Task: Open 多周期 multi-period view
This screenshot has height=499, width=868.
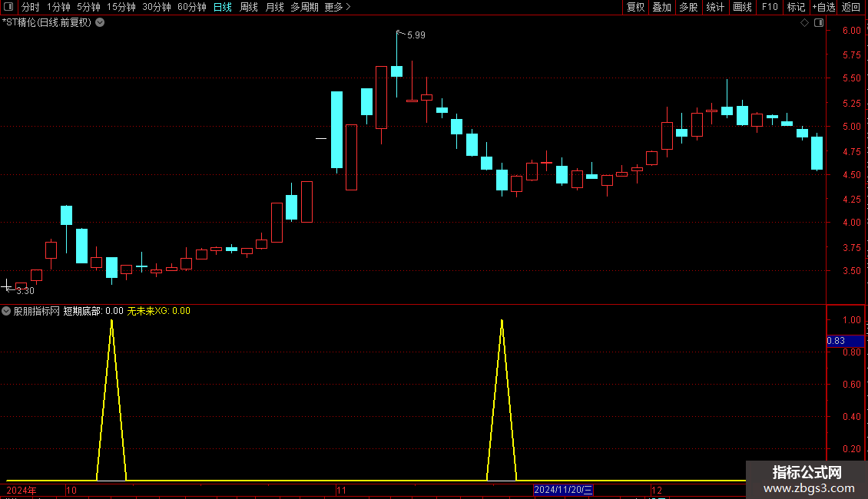Action: coord(304,7)
